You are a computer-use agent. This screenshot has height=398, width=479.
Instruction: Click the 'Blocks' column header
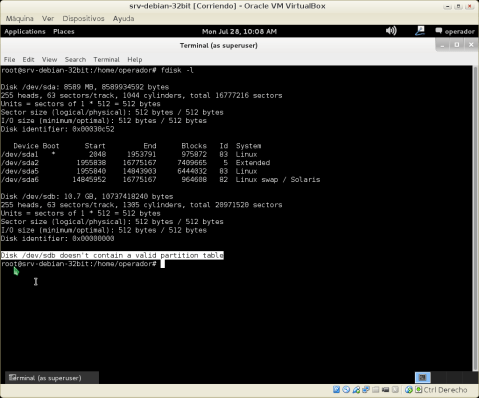coord(194,146)
